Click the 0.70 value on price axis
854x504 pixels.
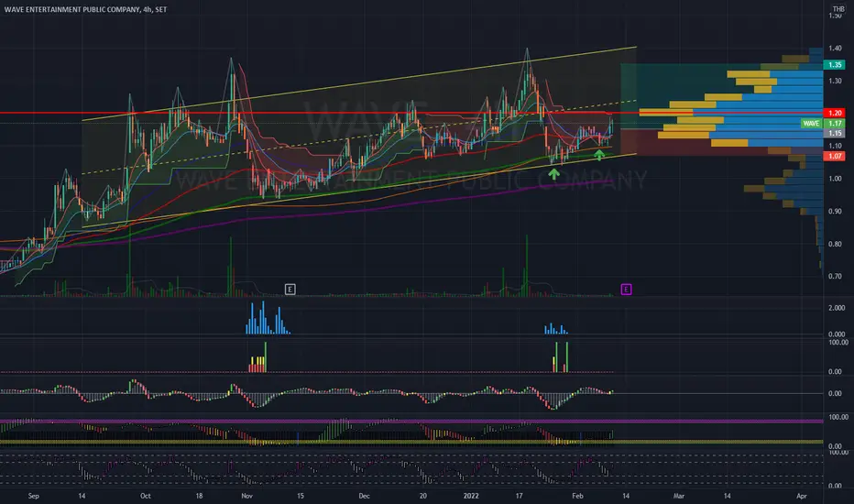(x=835, y=276)
